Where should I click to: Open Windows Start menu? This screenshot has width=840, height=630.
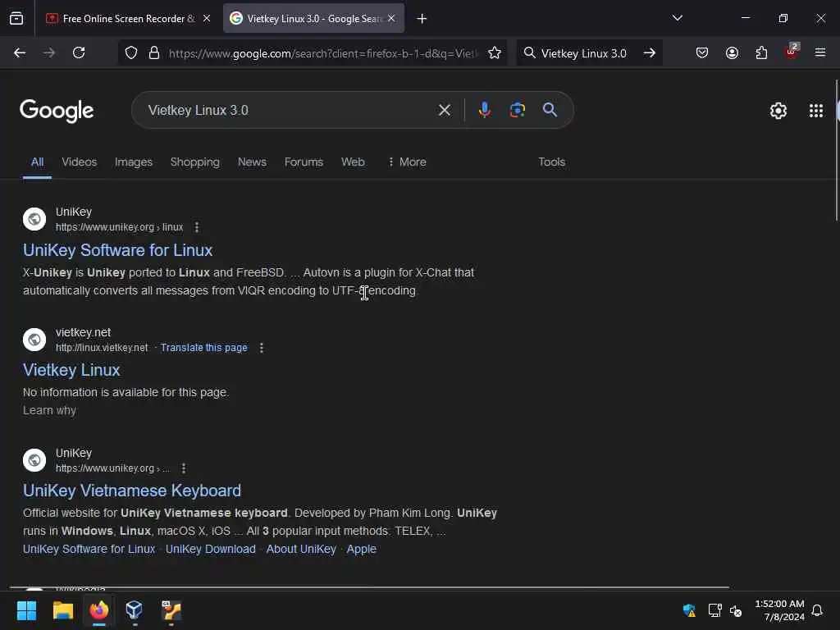pyautogui.click(x=26, y=610)
